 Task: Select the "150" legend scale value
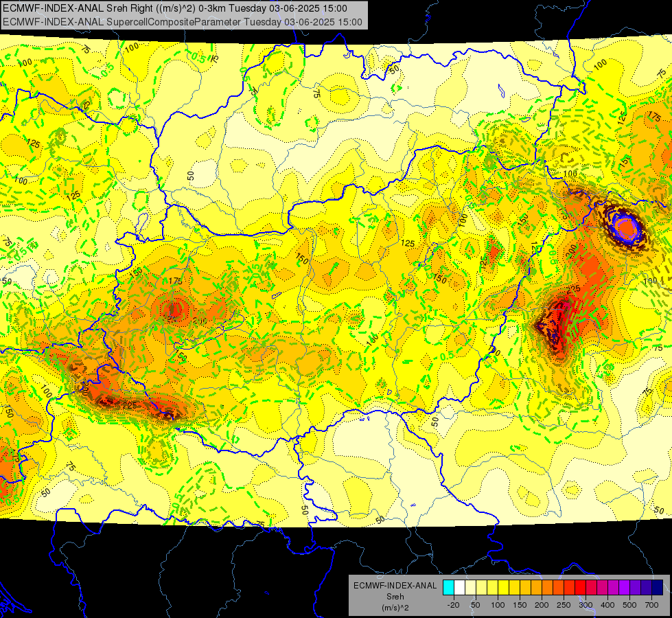520,605
